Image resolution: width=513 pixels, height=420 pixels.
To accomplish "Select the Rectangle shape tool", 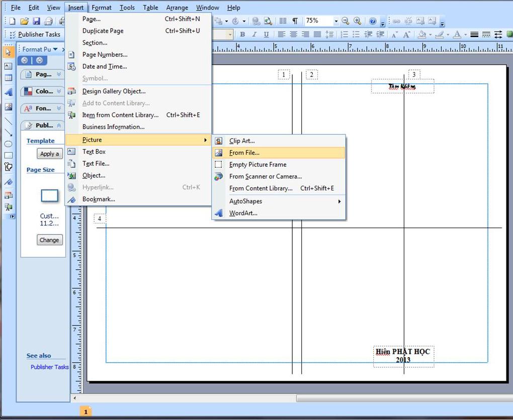I will (8, 155).
